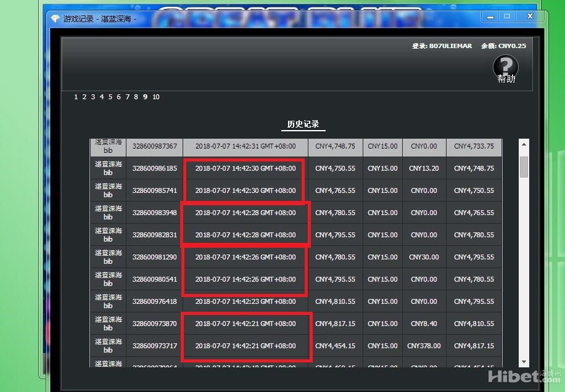Click the 帮助 label under help icon
565x392 pixels.
[x=506, y=79]
